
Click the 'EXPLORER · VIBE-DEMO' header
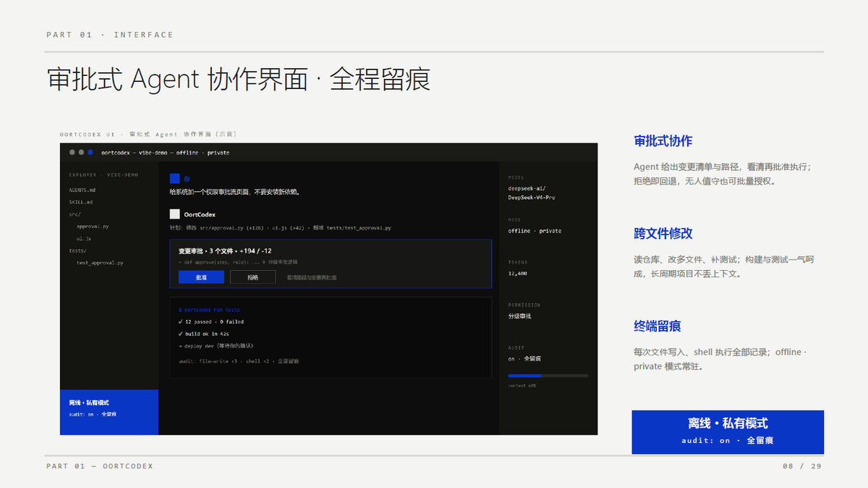pos(103,175)
